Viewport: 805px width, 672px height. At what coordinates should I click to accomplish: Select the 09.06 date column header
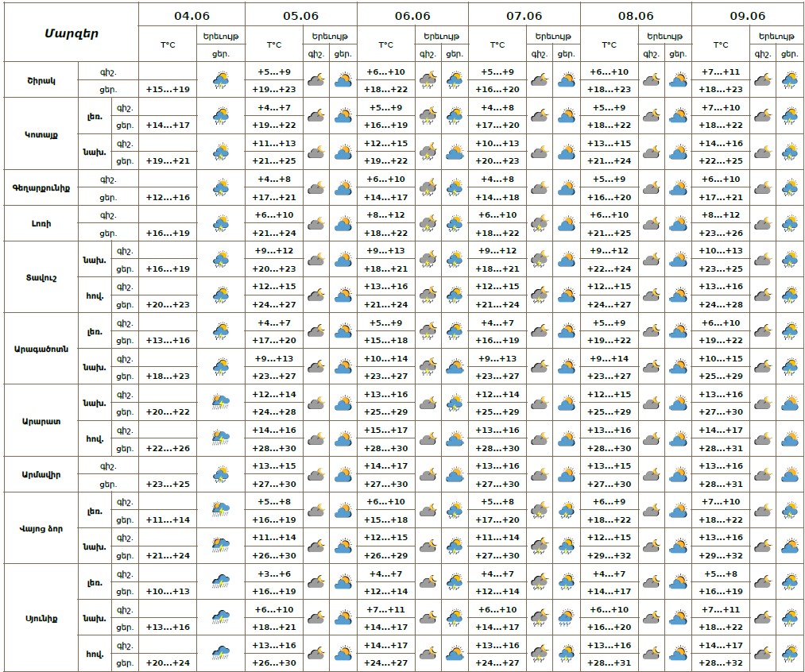click(x=747, y=15)
